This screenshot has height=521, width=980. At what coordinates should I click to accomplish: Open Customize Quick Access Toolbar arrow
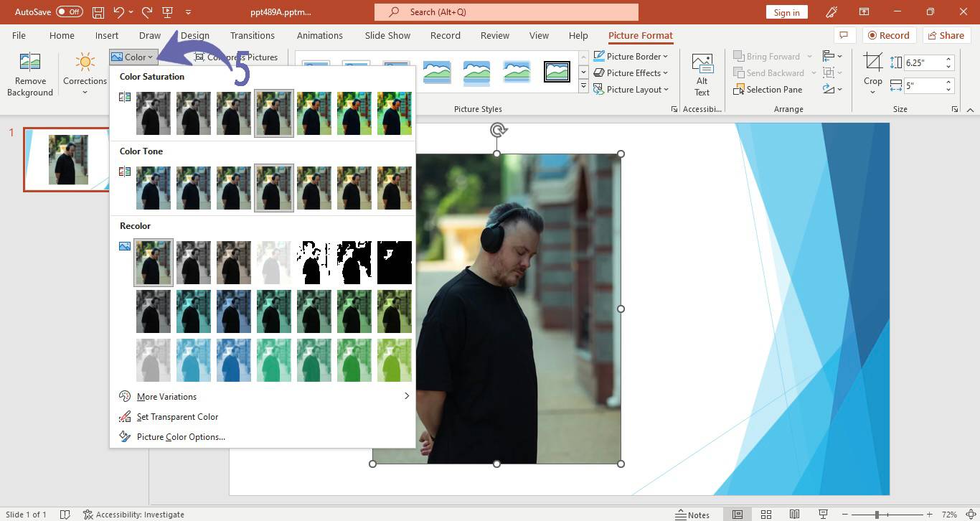pos(188,12)
